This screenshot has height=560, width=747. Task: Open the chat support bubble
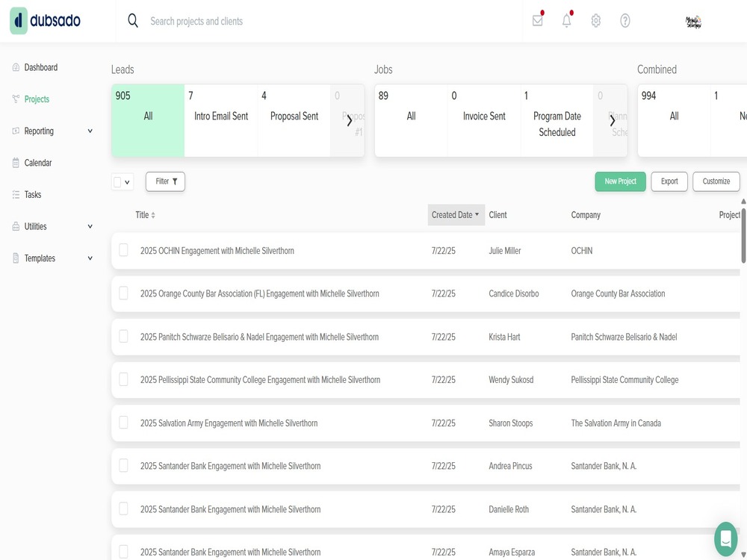tap(725, 539)
